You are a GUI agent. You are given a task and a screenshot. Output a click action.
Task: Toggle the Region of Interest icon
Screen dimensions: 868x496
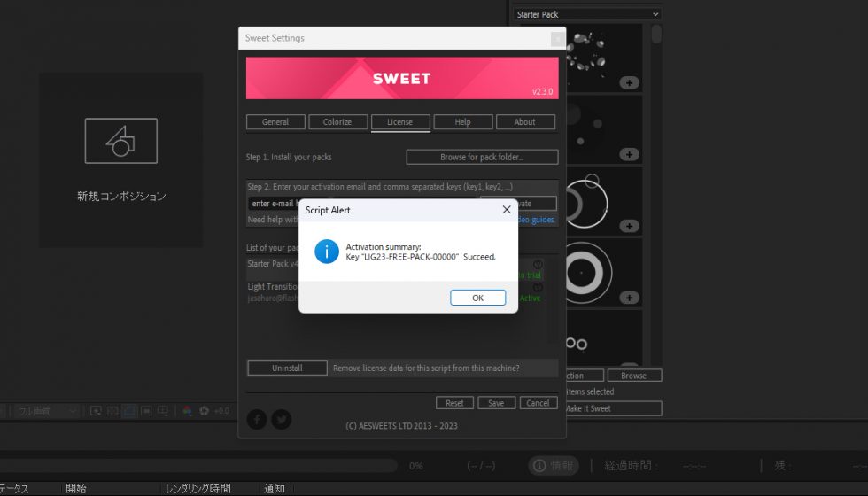pyautogui.click(x=146, y=411)
